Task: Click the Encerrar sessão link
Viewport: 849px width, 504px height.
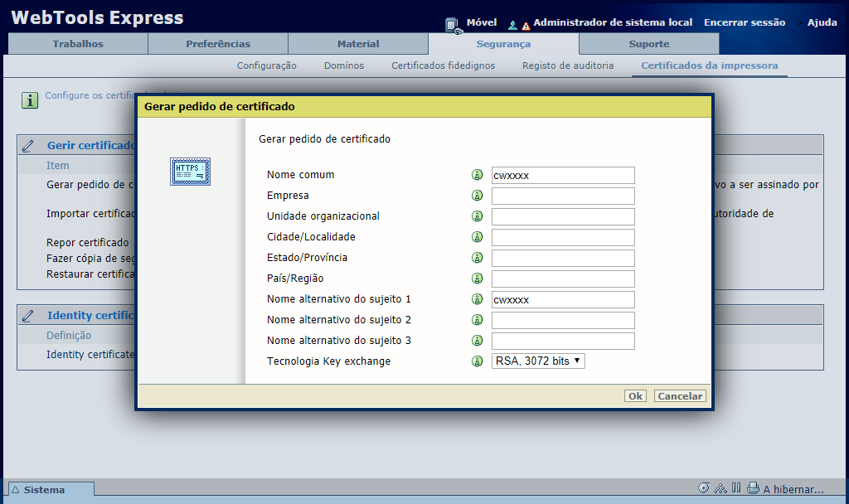Action: point(745,22)
